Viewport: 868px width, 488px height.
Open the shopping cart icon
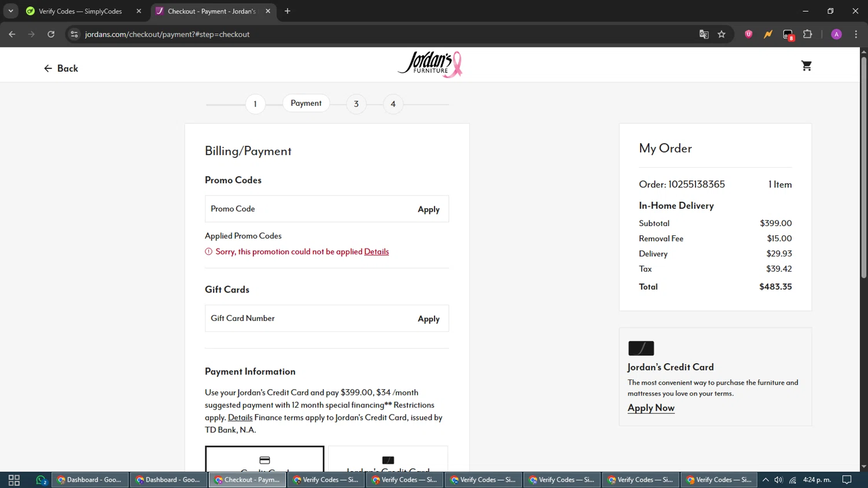[806, 66]
